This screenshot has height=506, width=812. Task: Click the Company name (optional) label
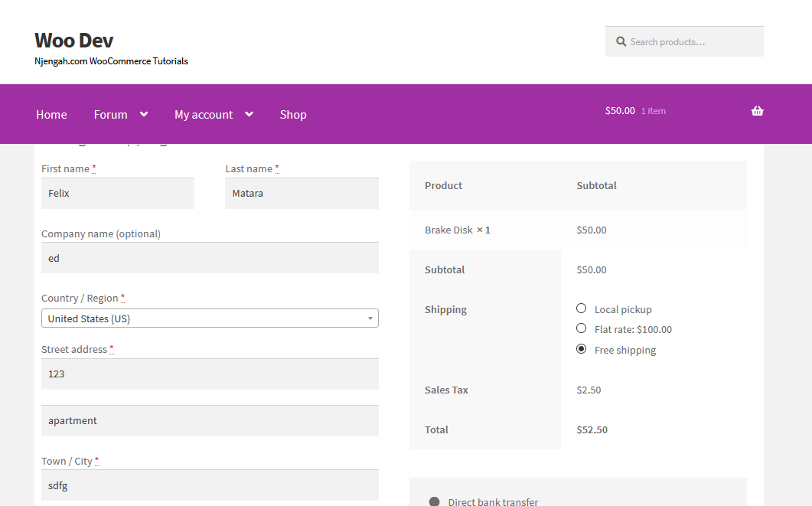coord(101,233)
